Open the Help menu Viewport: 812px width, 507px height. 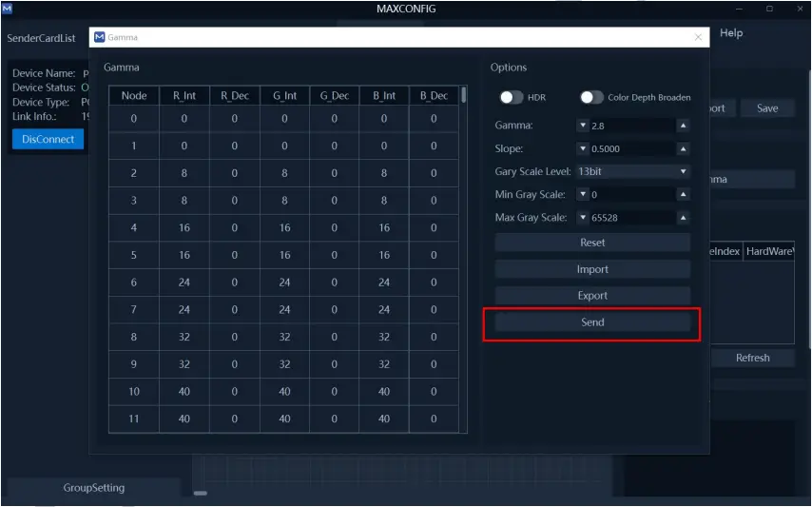(x=730, y=33)
